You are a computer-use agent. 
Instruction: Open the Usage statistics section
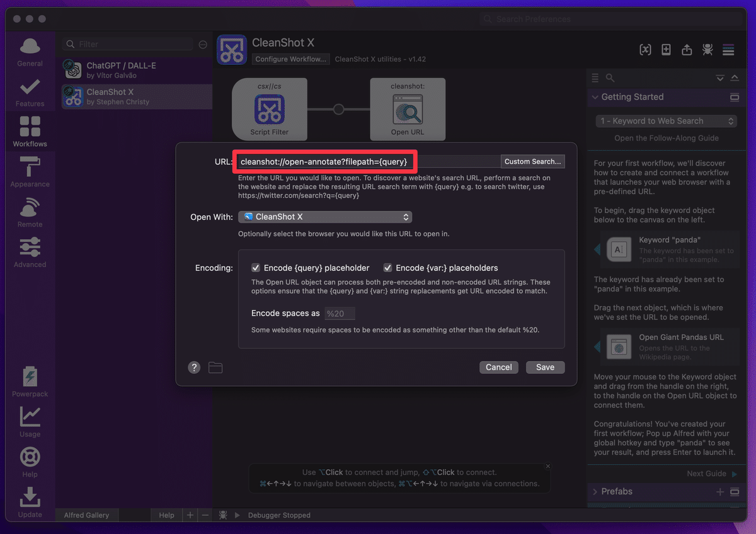tap(30, 422)
